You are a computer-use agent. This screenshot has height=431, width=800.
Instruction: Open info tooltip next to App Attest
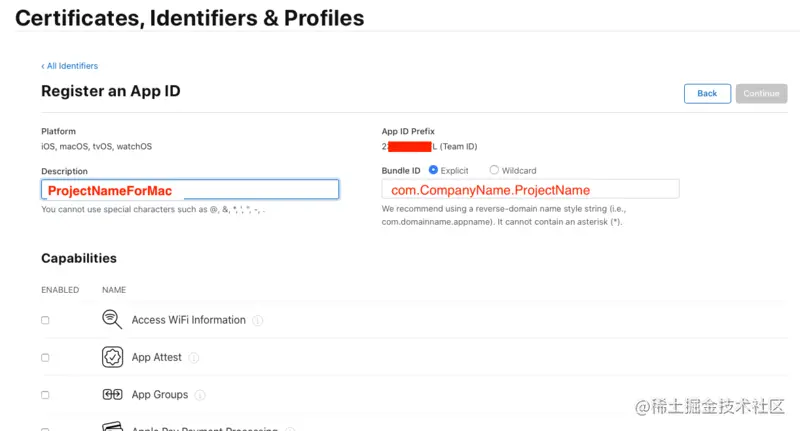(193, 358)
